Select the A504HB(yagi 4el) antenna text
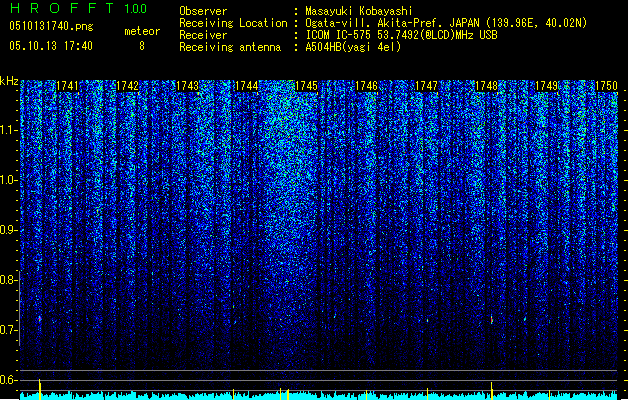 click(x=353, y=47)
